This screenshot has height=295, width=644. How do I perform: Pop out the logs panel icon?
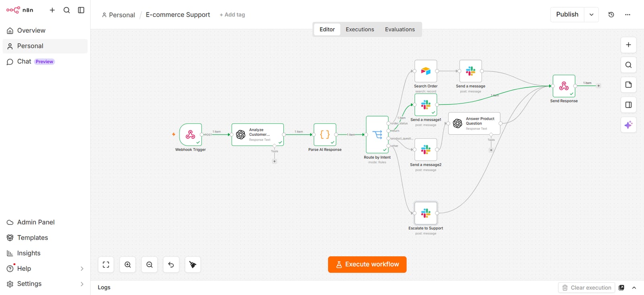621,288
